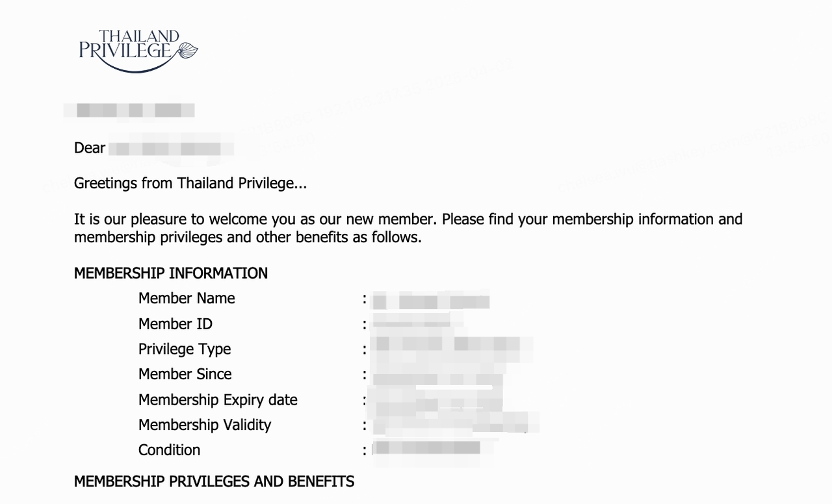832x504 pixels.
Task: Click the Member Name label
Action: pyautogui.click(x=187, y=298)
